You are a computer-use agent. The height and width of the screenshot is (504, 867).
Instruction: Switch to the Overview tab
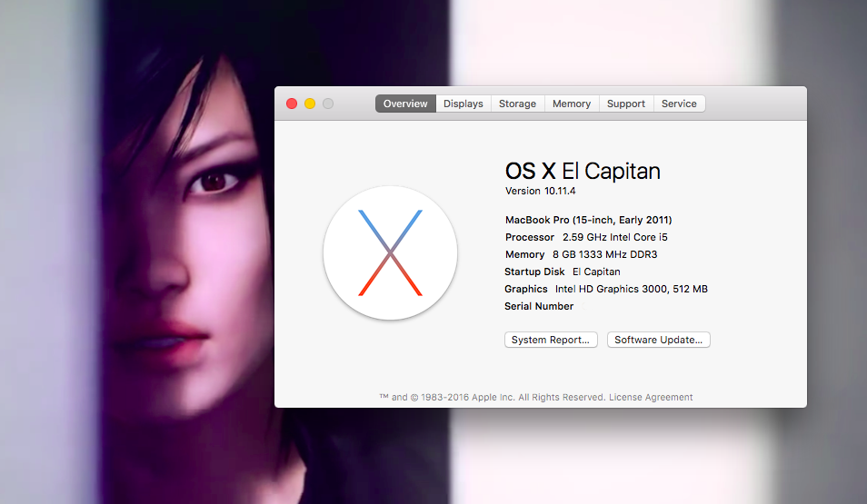point(405,104)
